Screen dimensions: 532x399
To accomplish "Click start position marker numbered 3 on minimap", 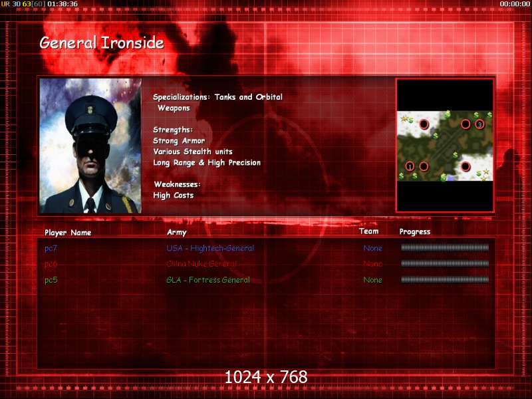I will click(x=479, y=124).
